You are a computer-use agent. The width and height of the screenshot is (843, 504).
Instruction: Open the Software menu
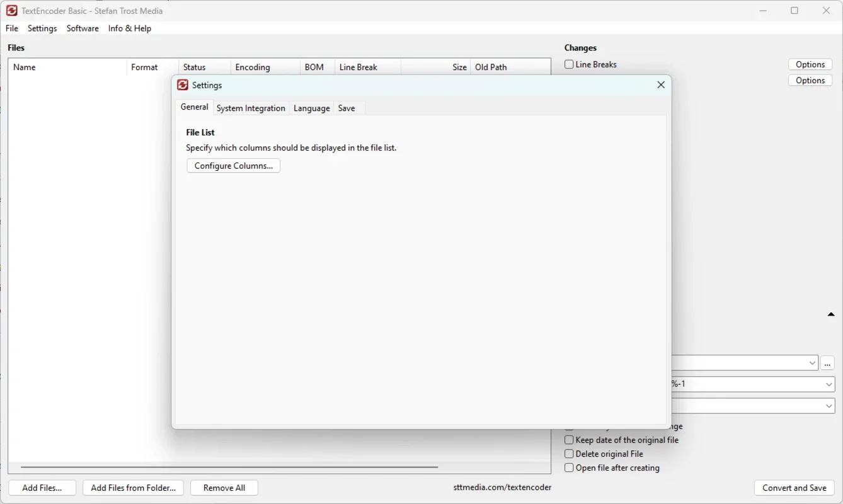[x=83, y=28]
